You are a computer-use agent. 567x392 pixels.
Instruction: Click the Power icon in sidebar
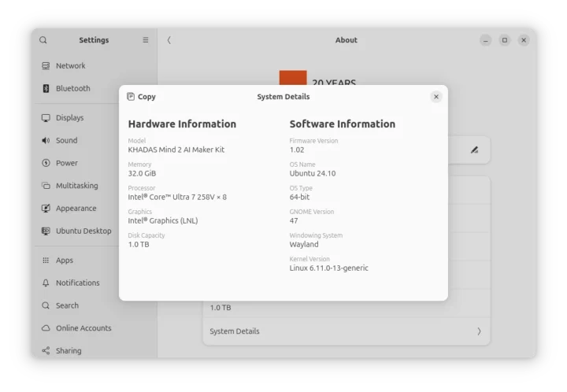(x=46, y=164)
